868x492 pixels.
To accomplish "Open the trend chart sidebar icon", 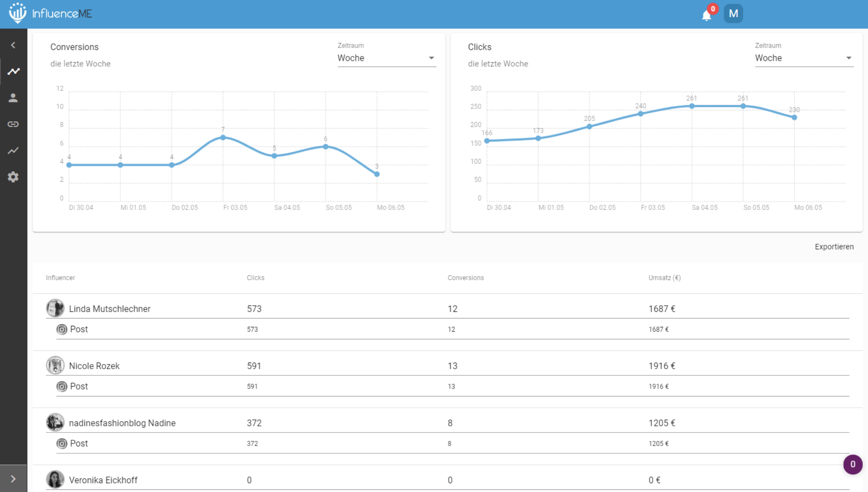I will coord(13,150).
